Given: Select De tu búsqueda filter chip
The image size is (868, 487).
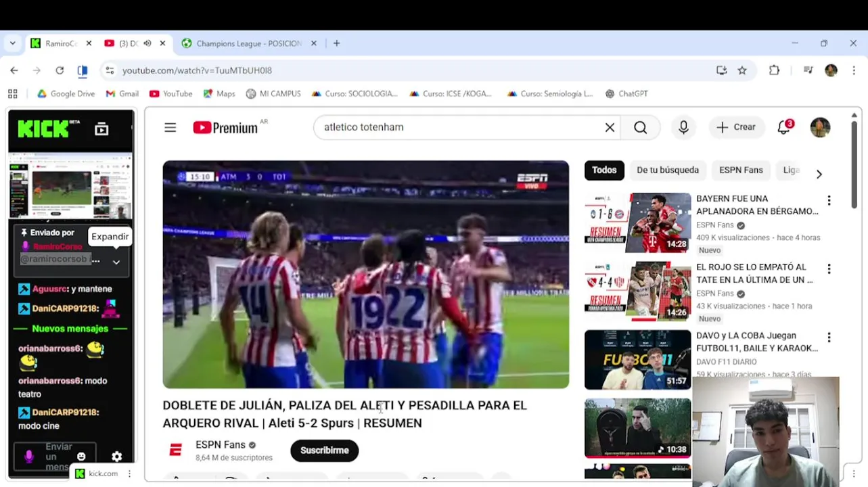Looking at the screenshot, I should pyautogui.click(x=668, y=170).
